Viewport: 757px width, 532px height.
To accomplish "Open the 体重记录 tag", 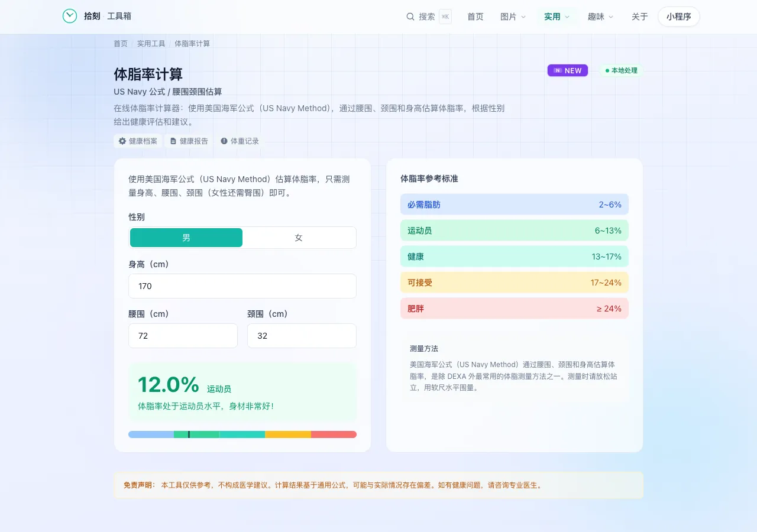I will tap(240, 141).
